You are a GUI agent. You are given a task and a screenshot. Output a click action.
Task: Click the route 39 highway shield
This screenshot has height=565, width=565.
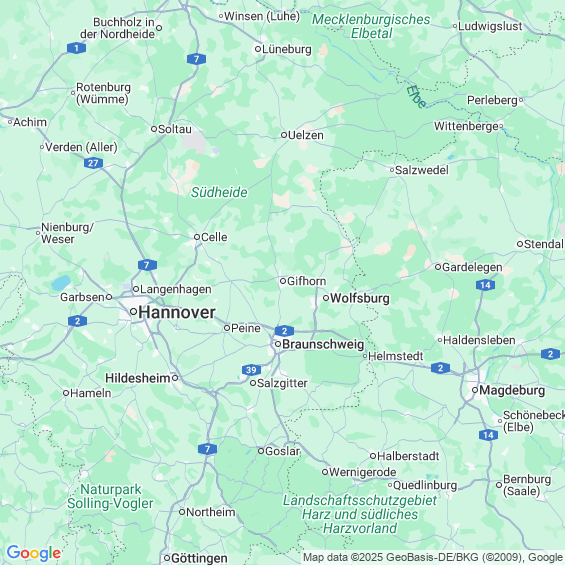tap(251, 370)
